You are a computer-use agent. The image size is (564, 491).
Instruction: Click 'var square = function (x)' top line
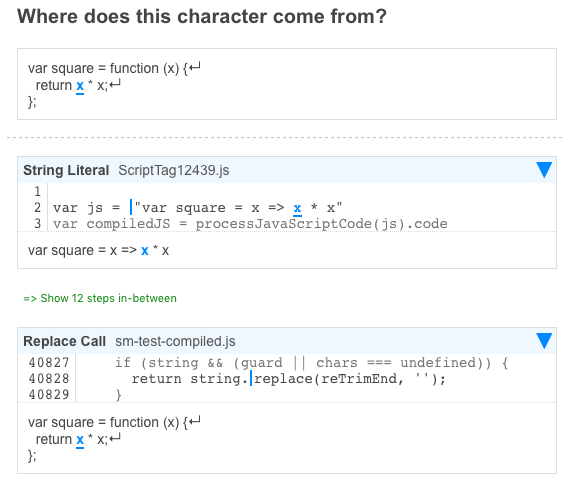click(x=114, y=68)
